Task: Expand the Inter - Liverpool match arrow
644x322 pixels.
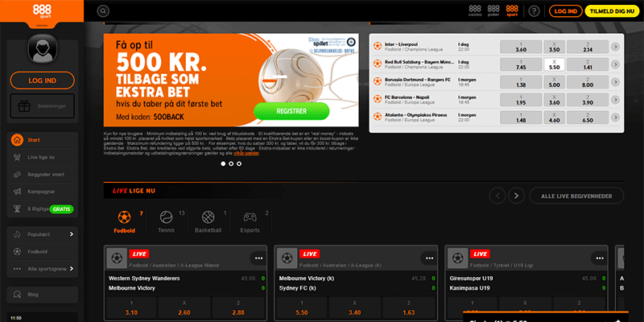Action: (615, 47)
